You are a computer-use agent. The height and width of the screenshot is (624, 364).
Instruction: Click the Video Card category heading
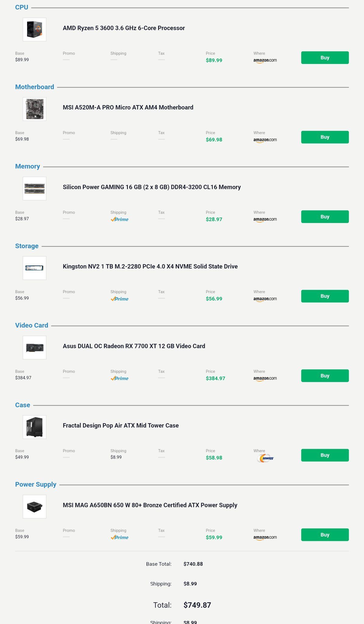pyautogui.click(x=32, y=325)
